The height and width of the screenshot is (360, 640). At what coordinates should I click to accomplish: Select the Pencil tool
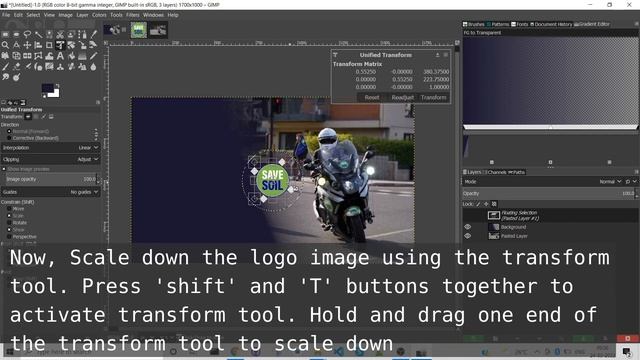93,56
